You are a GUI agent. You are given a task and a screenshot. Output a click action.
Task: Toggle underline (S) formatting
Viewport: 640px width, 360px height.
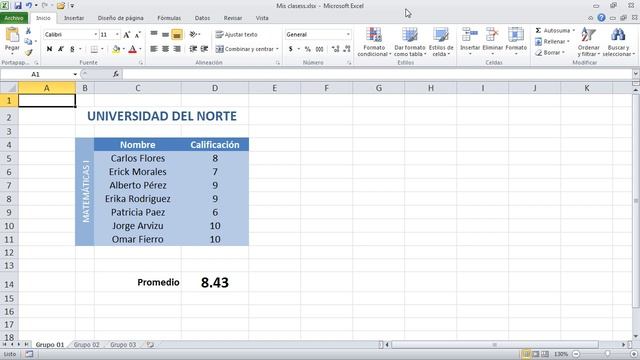click(72, 49)
